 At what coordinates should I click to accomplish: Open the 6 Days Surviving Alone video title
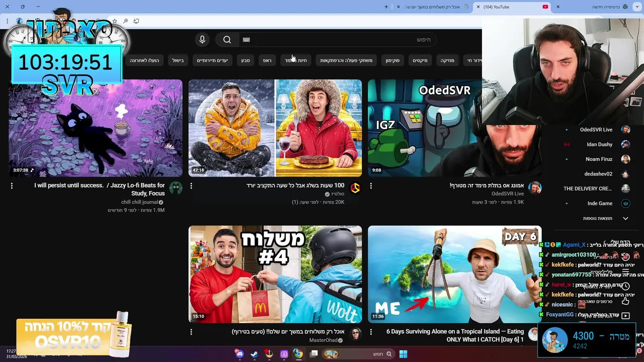click(x=455, y=335)
